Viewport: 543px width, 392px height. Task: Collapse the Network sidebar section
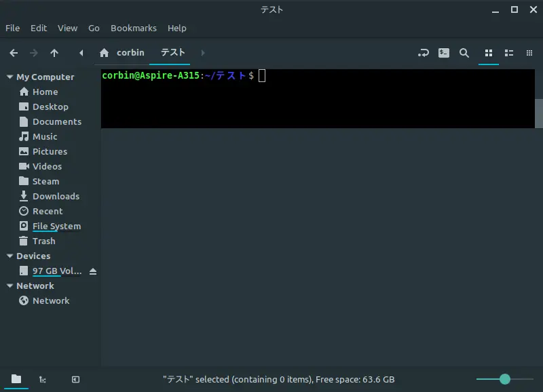click(10, 286)
